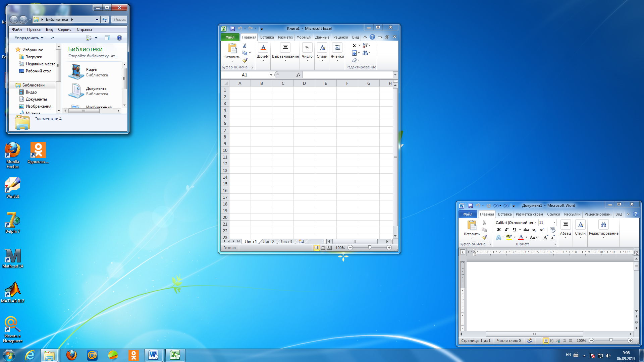Click the fx Insert Function button in Excel
The width and height of the screenshot is (644, 362).
click(x=298, y=75)
